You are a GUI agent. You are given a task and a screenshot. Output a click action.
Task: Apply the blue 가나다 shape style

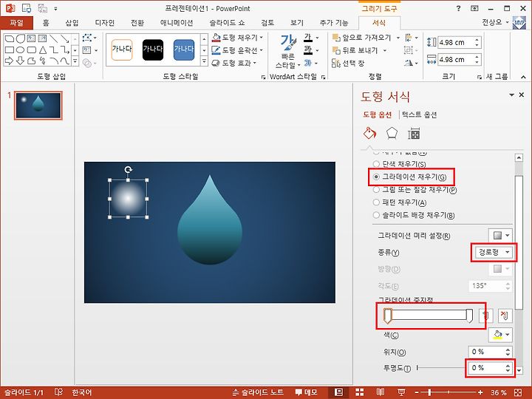(x=184, y=50)
